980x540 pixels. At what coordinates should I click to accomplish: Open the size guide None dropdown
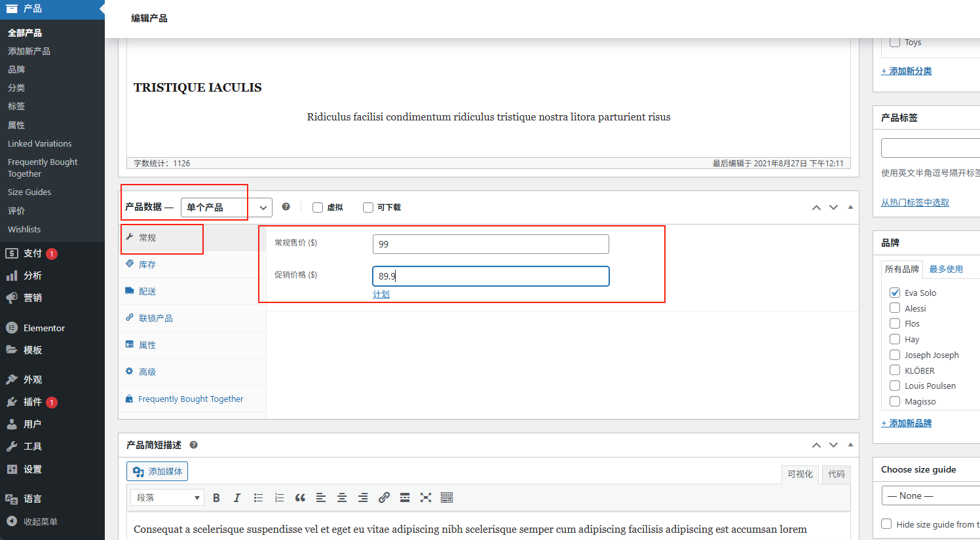coord(930,495)
